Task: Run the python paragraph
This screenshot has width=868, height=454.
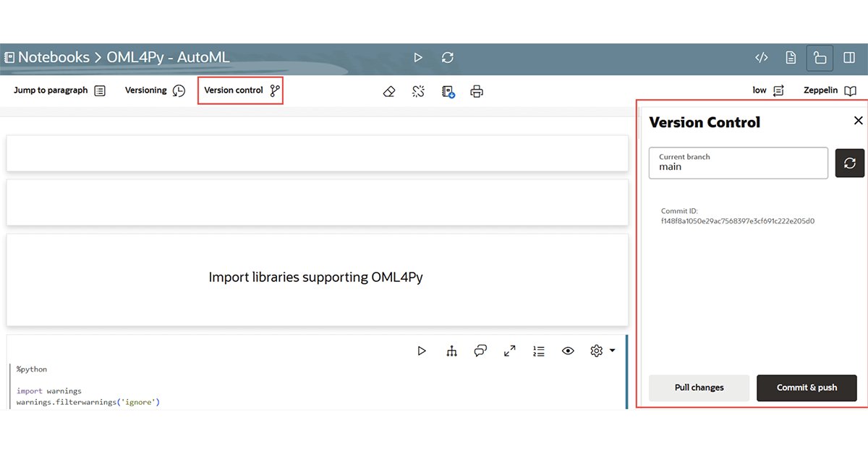Action: pyautogui.click(x=422, y=351)
